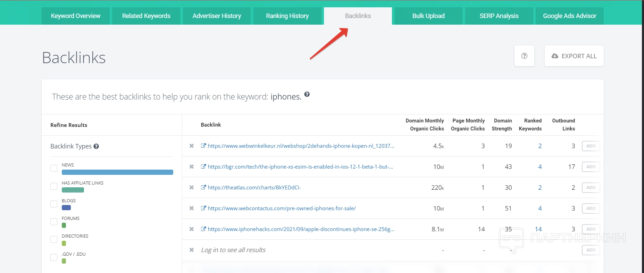644x273 pixels.
Task: Open external link icon for webcontactus.com
Action: point(203,208)
